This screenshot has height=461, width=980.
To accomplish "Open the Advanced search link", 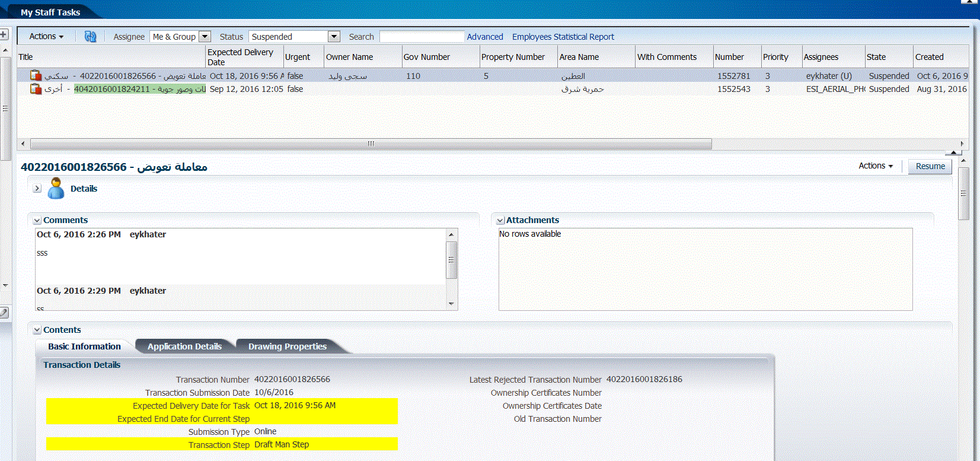I will (485, 37).
